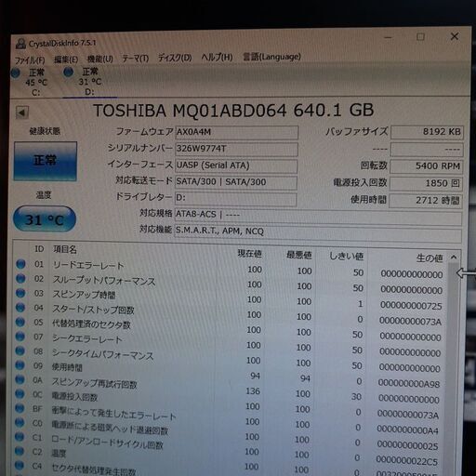The width and height of the screenshot is (476, 476).
Task: Click the 31 °C temperature button
Action: (x=45, y=219)
